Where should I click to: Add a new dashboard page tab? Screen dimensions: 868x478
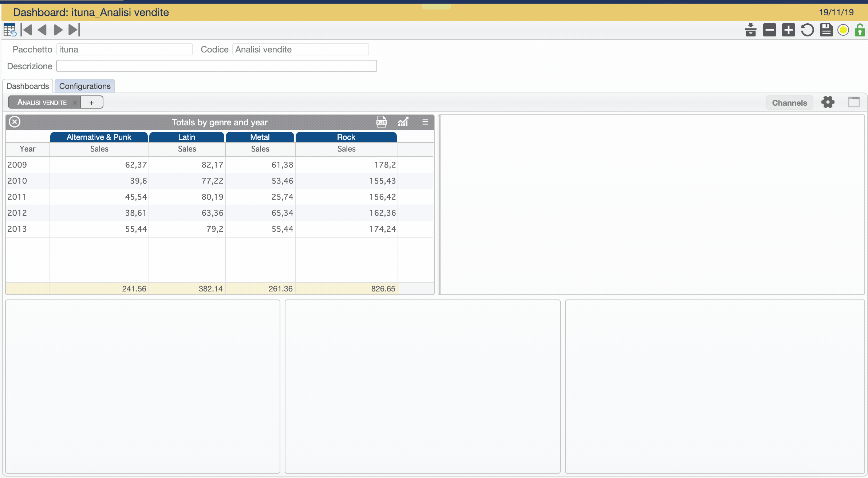click(91, 102)
